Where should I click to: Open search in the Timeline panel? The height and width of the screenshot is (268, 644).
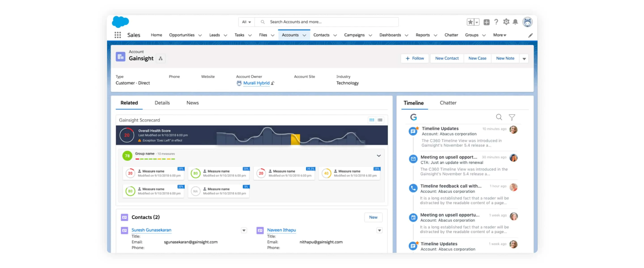499,117
